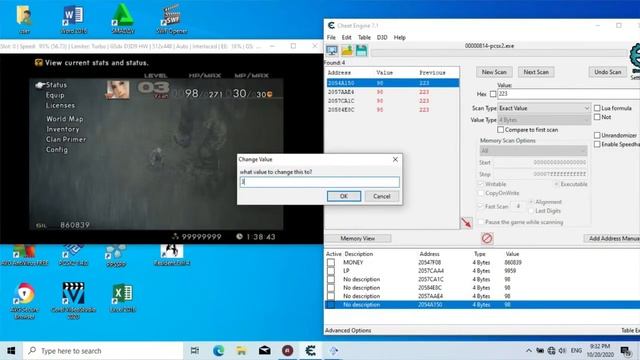640x360 pixels.
Task: Activate the LP entry's Active checkbox
Action: click(331, 271)
